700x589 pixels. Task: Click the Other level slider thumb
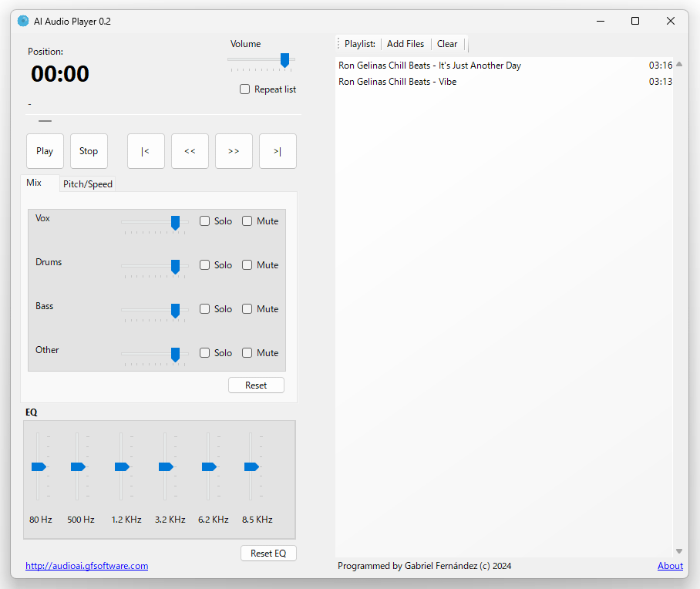(176, 355)
